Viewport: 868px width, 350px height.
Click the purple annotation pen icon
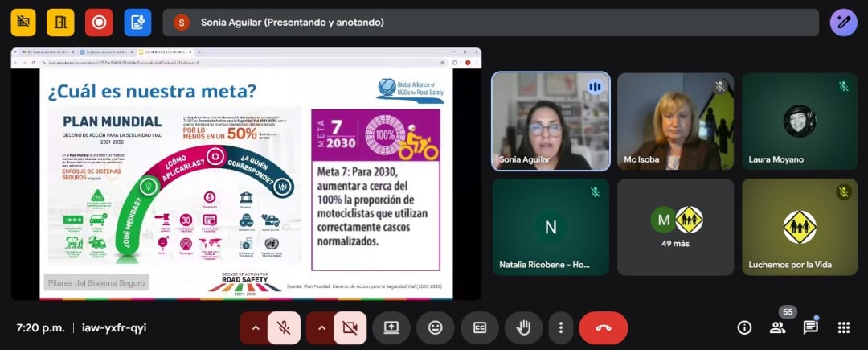(843, 23)
